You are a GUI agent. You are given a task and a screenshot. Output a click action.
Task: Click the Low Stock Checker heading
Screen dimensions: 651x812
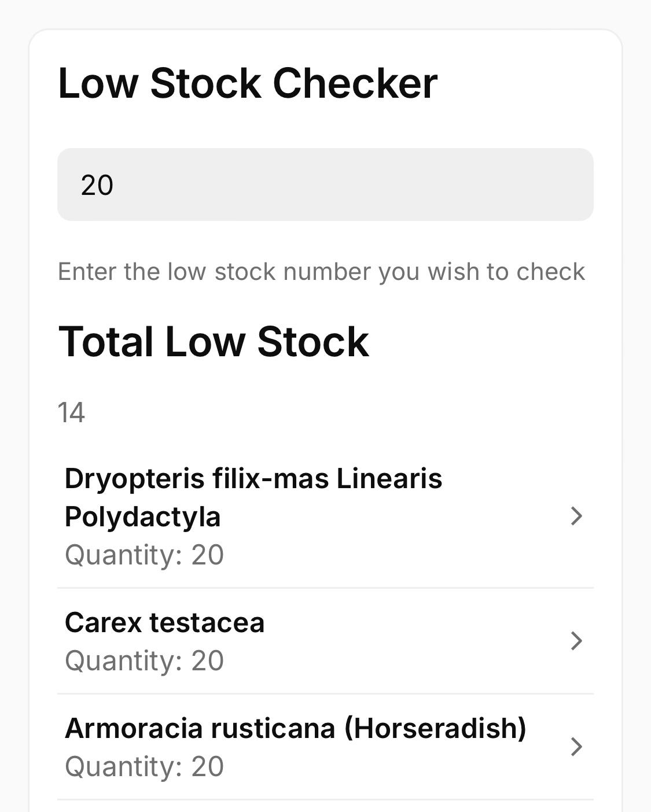(248, 83)
